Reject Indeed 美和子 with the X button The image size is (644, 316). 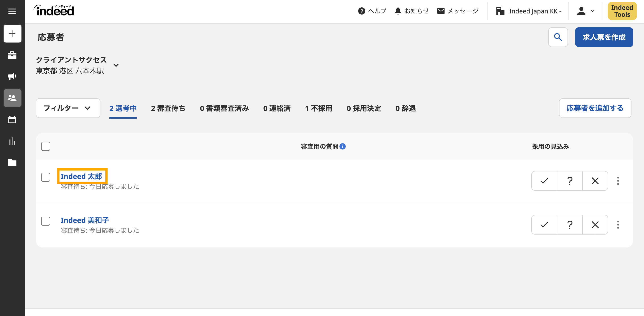click(595, 225)
